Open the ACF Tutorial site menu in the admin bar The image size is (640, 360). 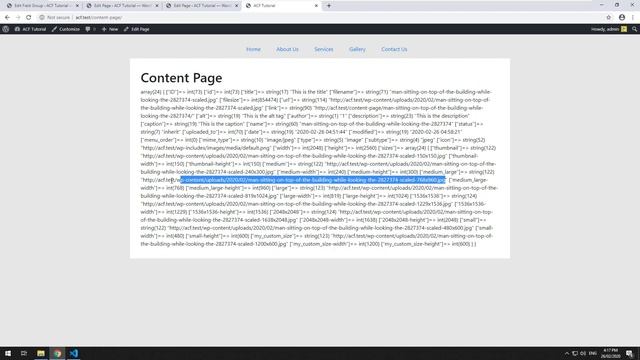point(31,29)
